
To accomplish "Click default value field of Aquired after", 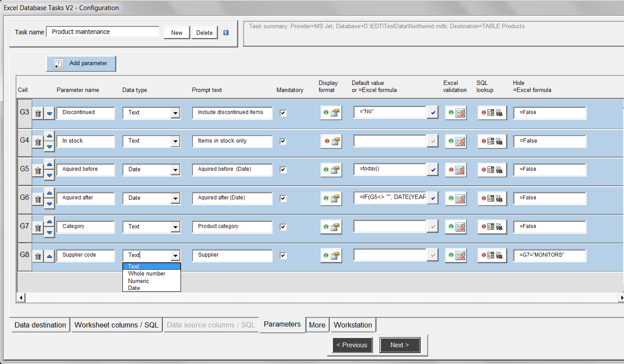I will [x=390, y=198].
